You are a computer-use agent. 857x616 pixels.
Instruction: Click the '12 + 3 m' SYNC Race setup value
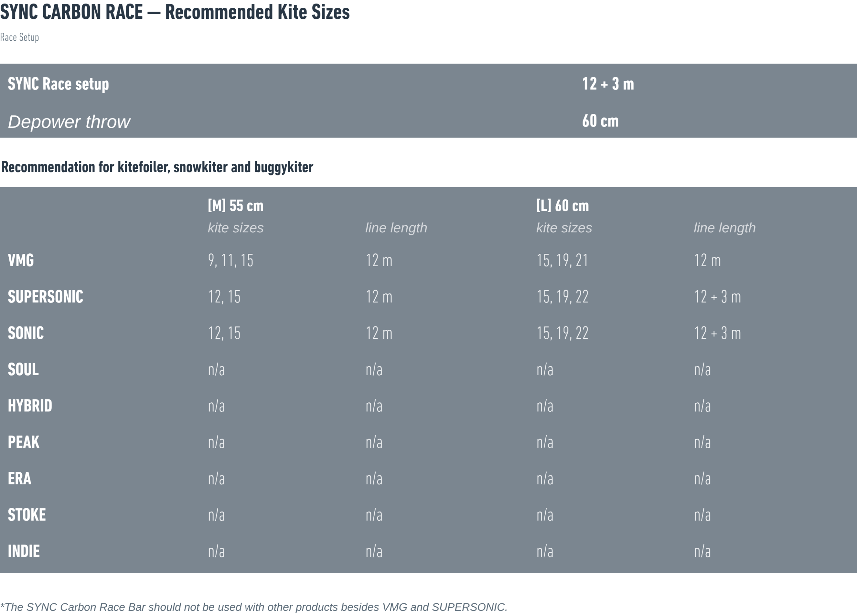tap(608, 84)
